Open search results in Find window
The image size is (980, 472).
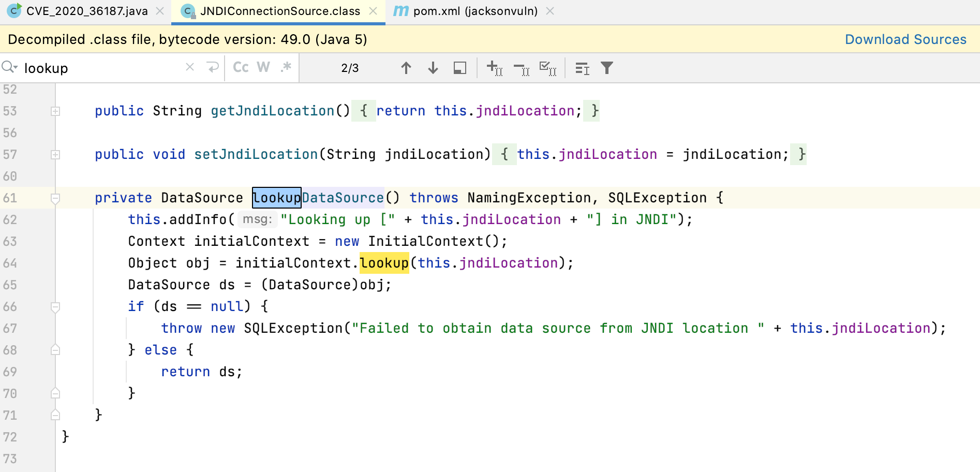point(459,68)
